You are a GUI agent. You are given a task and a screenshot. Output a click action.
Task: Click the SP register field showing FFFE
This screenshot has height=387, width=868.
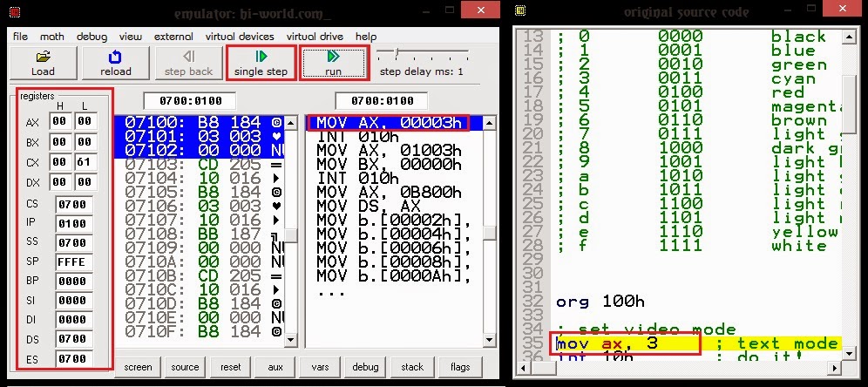pyautogui.click(x=73, y=261)
